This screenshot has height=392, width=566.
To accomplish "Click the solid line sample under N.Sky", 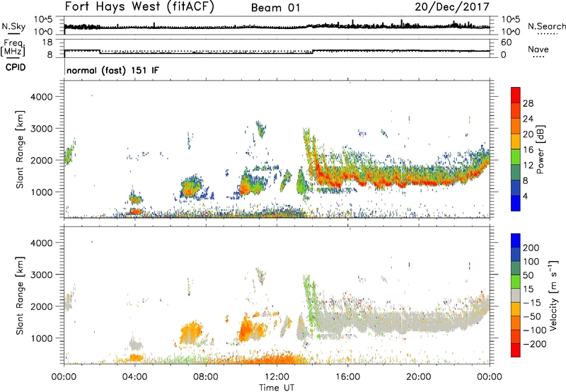I will click(x=13, y=33).
